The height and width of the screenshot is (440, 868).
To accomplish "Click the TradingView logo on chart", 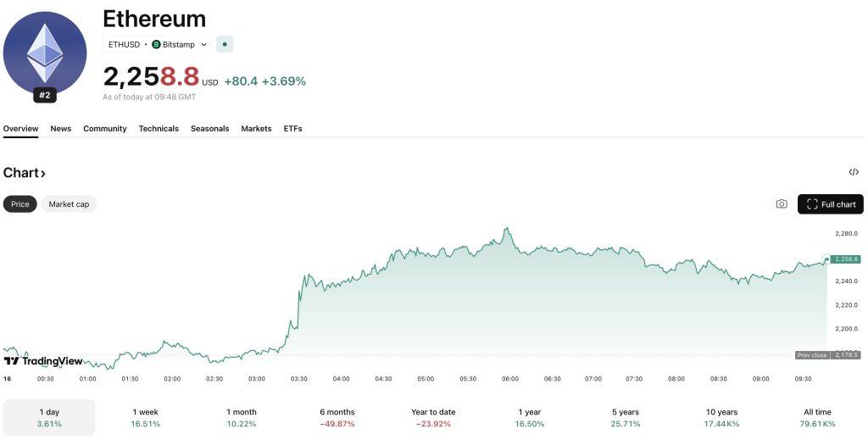I will pyautogui.click(x=43, y=361).
